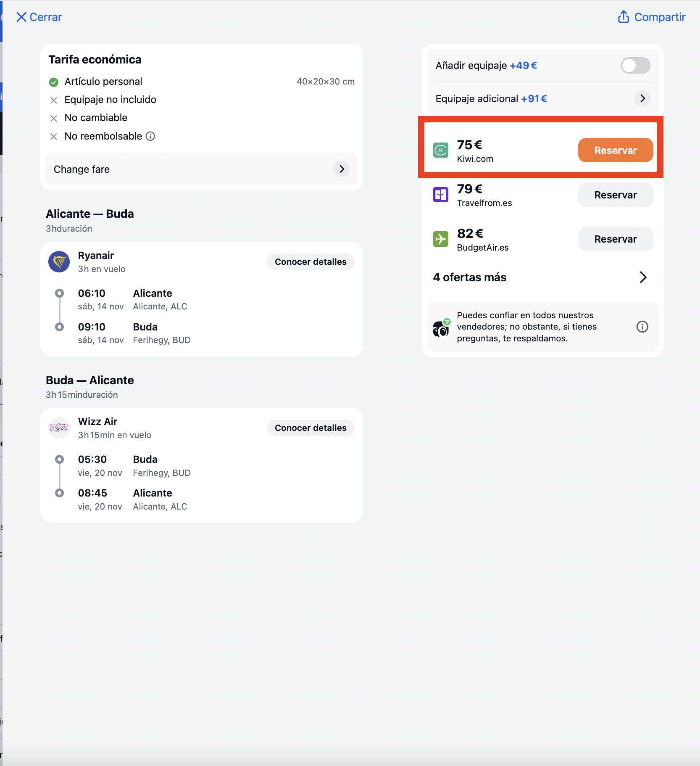The height and width of the screenshot is (766, 700).
Task: Reserve the 79 € Travelfrom.es offer
Action: tap(616, 195)
